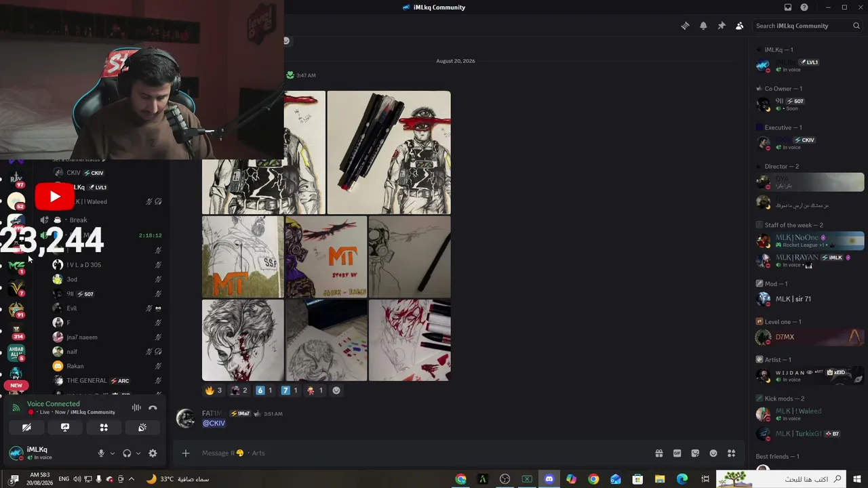Click the plus attachment button
The image size is (868, 488).
tap(186, 453)
